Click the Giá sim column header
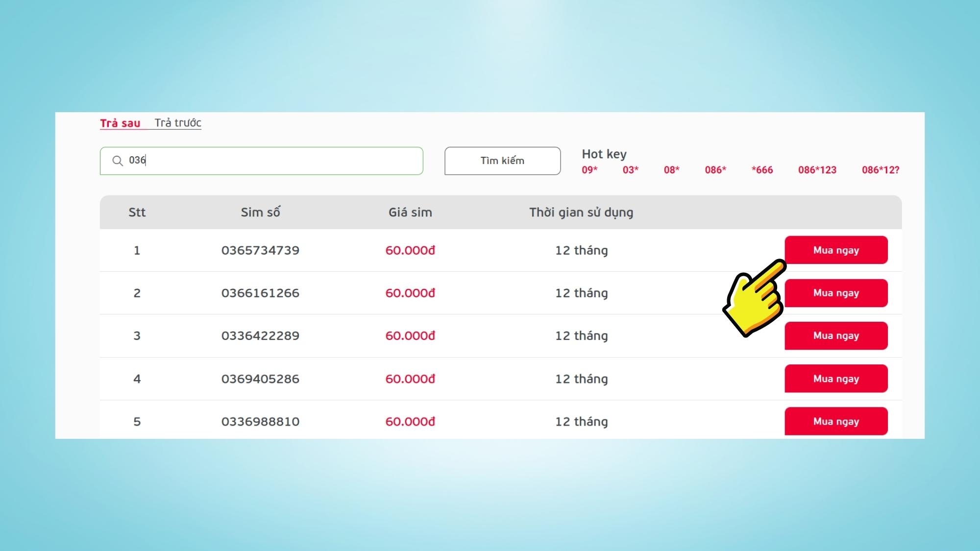 click(411, 213)
